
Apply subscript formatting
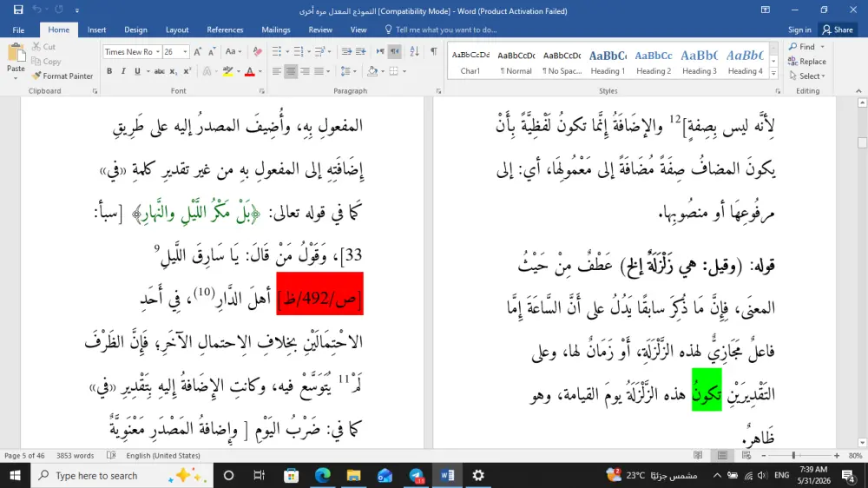point(174,71)
